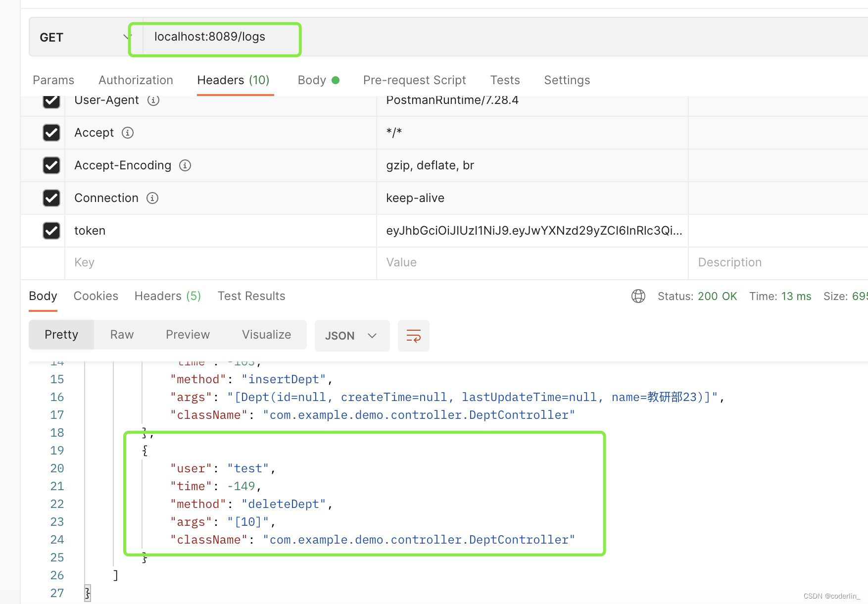Click the Accept header value */*
This screenshot has width=868, height=604.
[394, 133]
